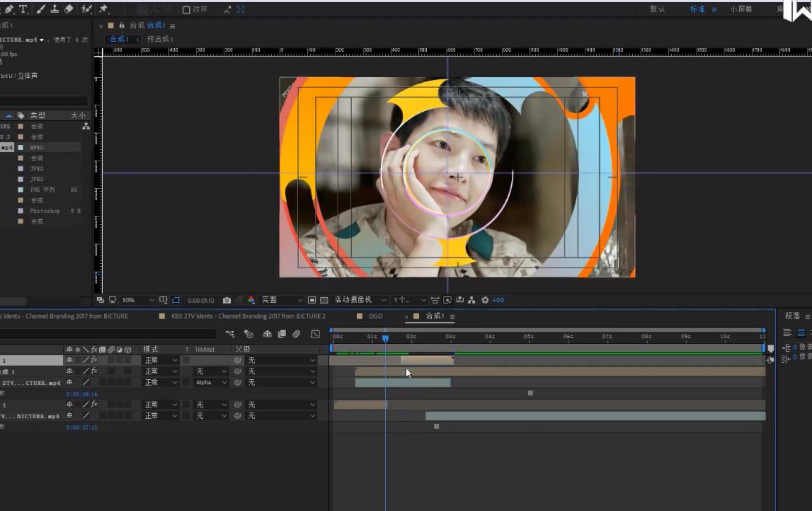
Task: Click the Show Channel RGB color icon
Action: pyautogui.click(x=251, y=300)
